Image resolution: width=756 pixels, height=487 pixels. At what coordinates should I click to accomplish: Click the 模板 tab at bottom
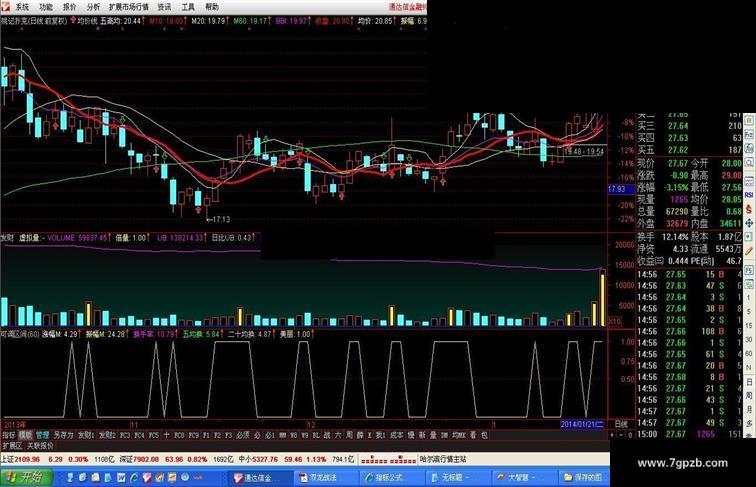pyautogui.click(x=25, y=435)
